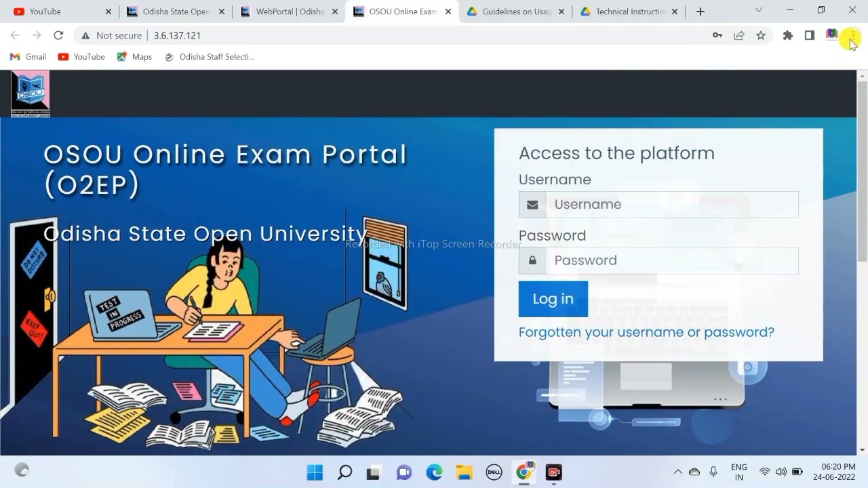Viewport: 868px width, 488px height.
Task: Open the Windows Start menu
Action: (x=315, y=472)
